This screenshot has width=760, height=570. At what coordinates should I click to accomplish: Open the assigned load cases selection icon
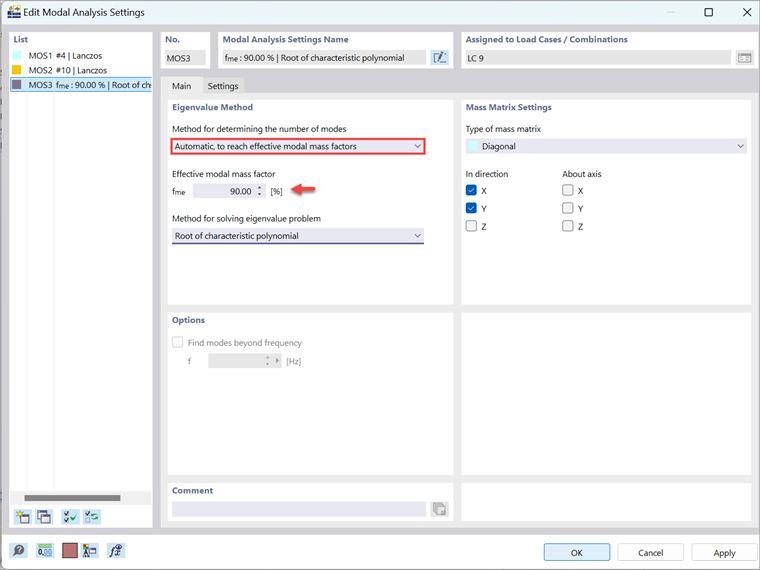[x=744, y=58]
